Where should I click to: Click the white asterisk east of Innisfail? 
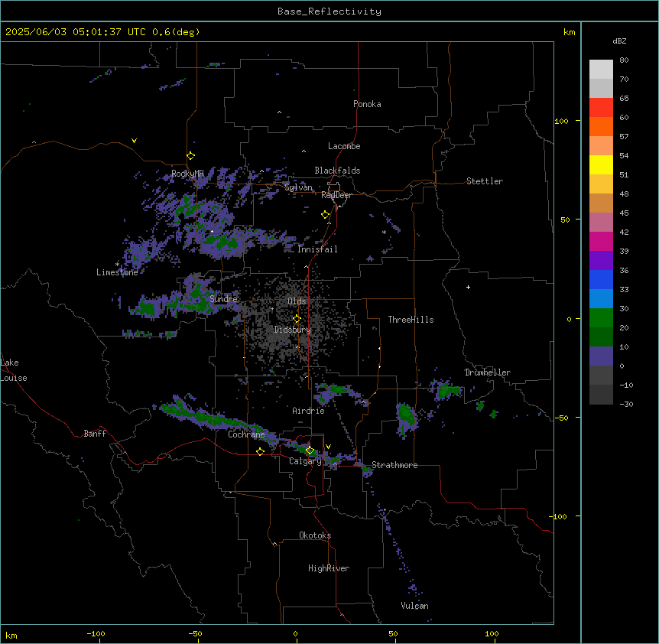(x=384, y=232)
